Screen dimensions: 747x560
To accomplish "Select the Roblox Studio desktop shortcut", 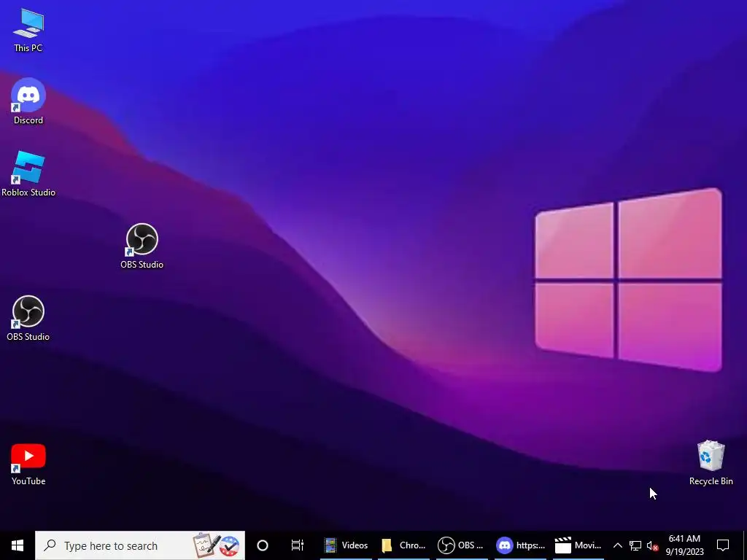I will click(x=28, y=174).
